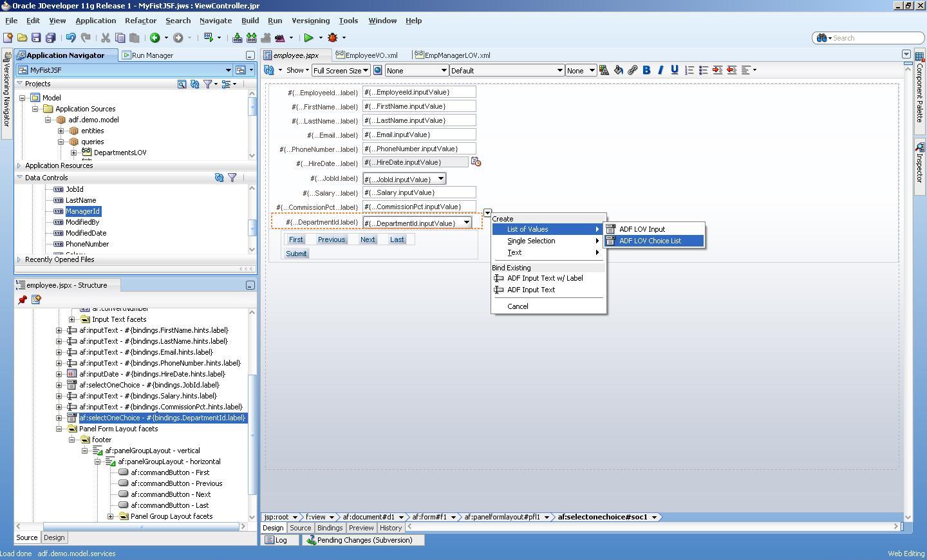This screenshot has height=560, width=927.
Task: Click the Underline icon in the editor toolbar
Action: pos(674,70)
